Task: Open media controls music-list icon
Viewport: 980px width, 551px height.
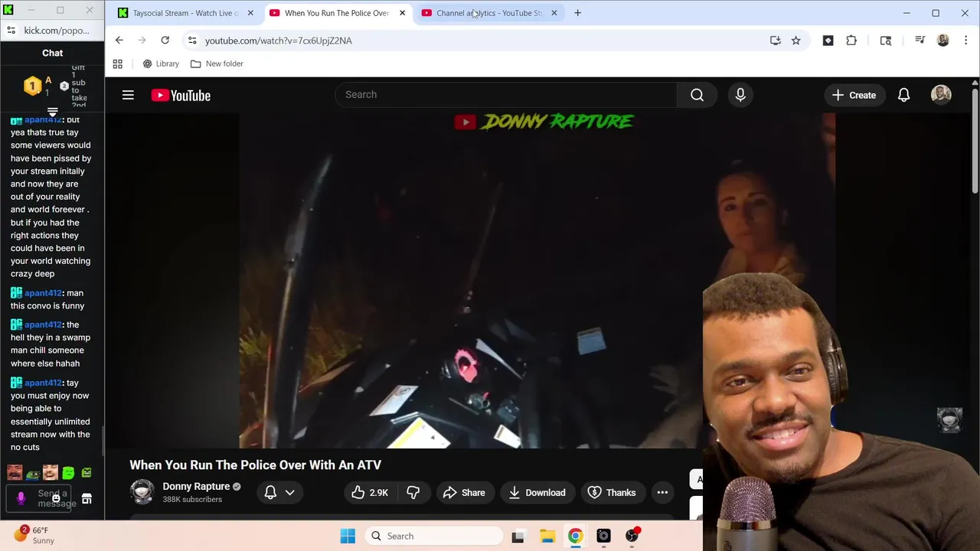Action: click(920, 41)
